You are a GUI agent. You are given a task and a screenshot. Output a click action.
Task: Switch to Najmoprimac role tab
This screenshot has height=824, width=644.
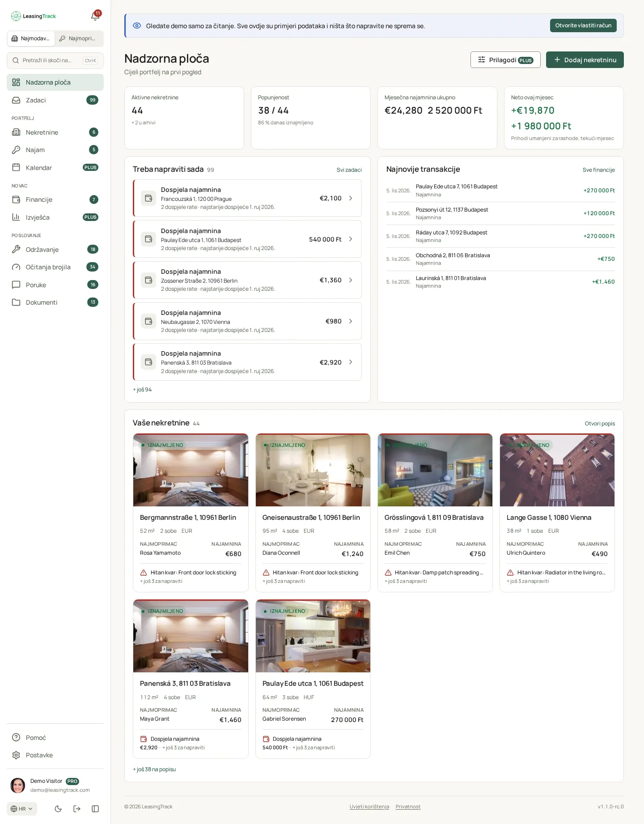point(79,38)
